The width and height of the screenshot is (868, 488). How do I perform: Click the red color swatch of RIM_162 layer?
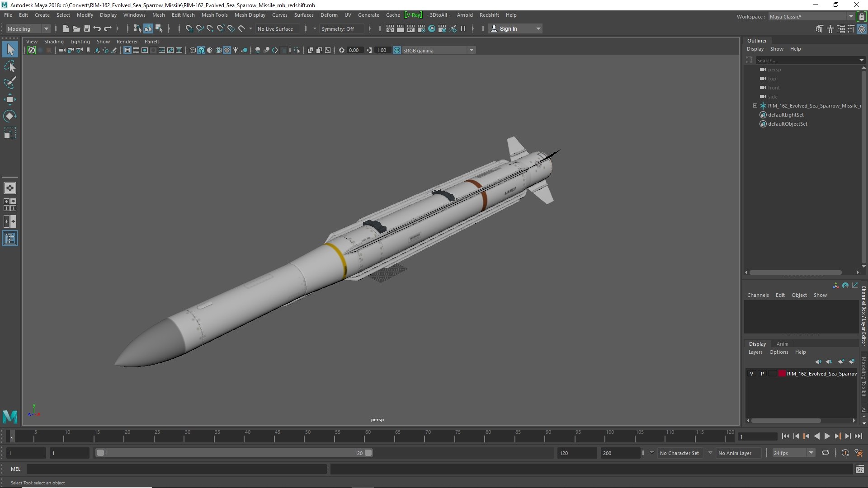(x=782, y=374)
